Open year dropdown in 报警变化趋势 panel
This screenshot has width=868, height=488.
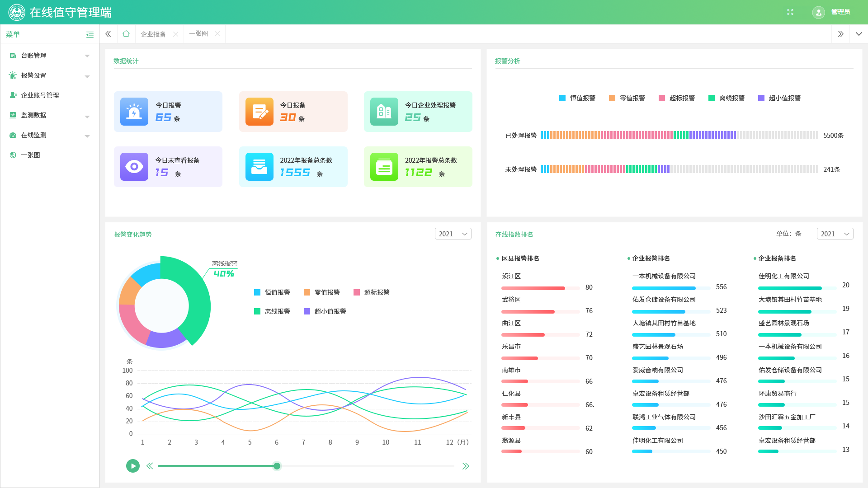[x=453, y=234]
